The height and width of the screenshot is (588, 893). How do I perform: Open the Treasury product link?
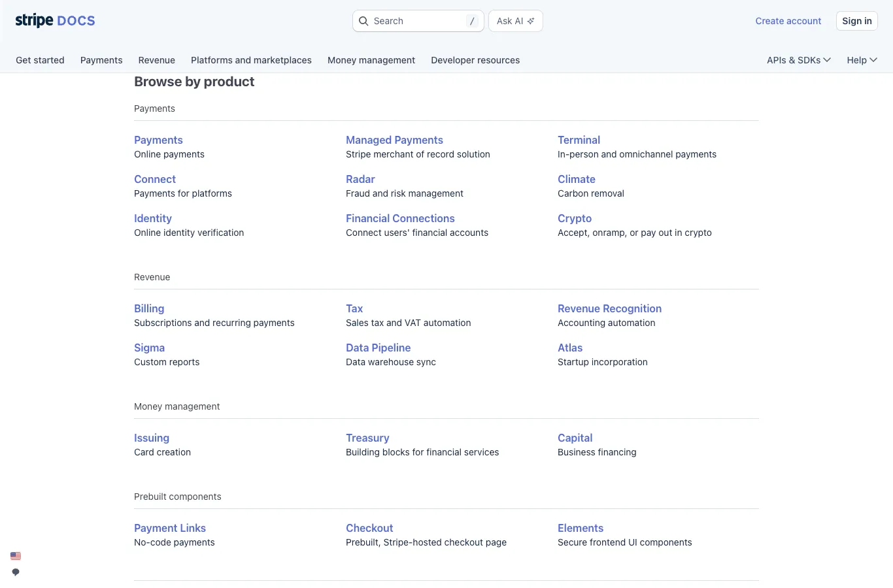click(x=367, y=438)
